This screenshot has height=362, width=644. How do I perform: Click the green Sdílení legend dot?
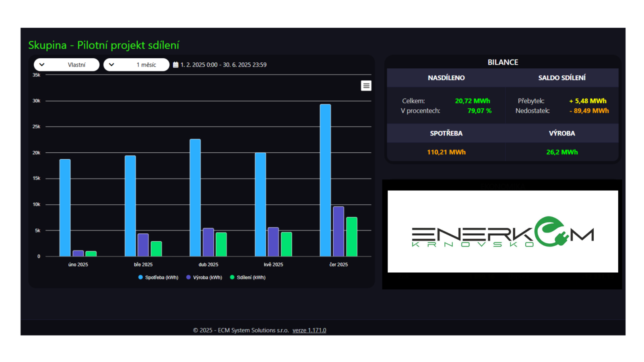coord(232,278)
